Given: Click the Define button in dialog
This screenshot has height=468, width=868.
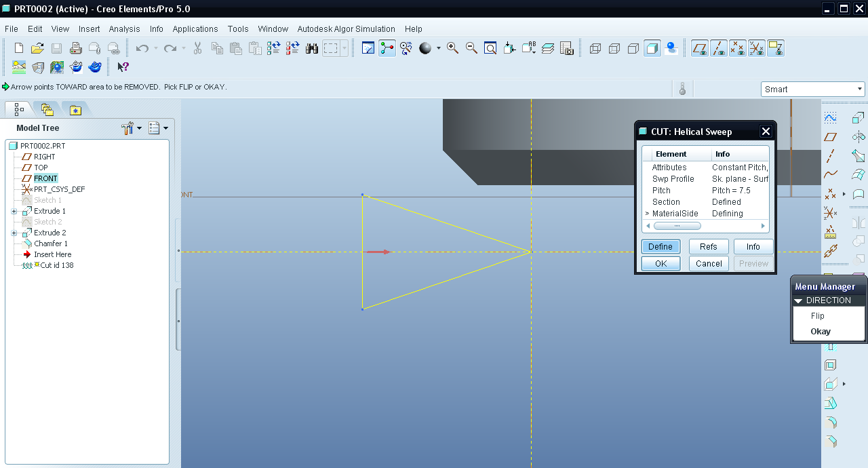Looking at the screenshot, I should 660,246.
